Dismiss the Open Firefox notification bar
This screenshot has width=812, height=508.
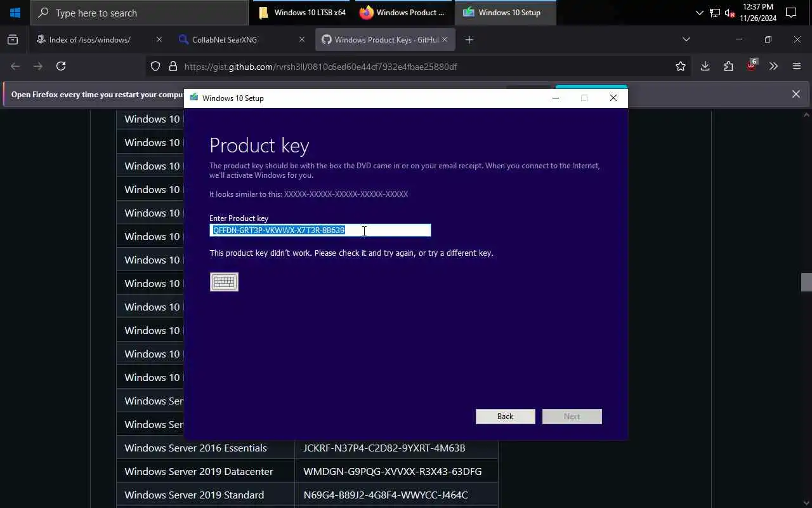(x=796, y=94)
